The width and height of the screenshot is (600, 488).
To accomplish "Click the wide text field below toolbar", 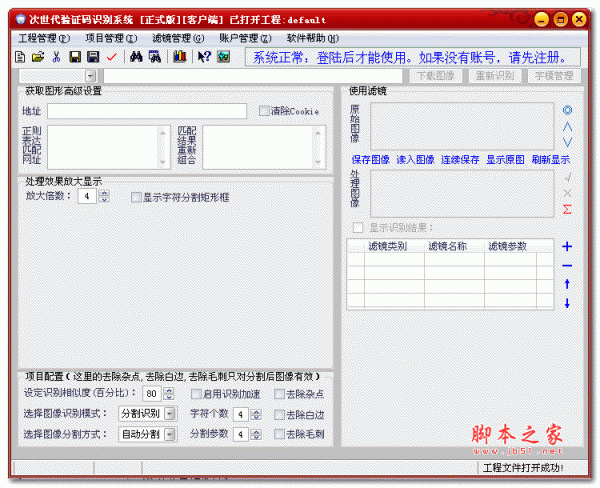I will pyautogui.click(x=253, y=76).
